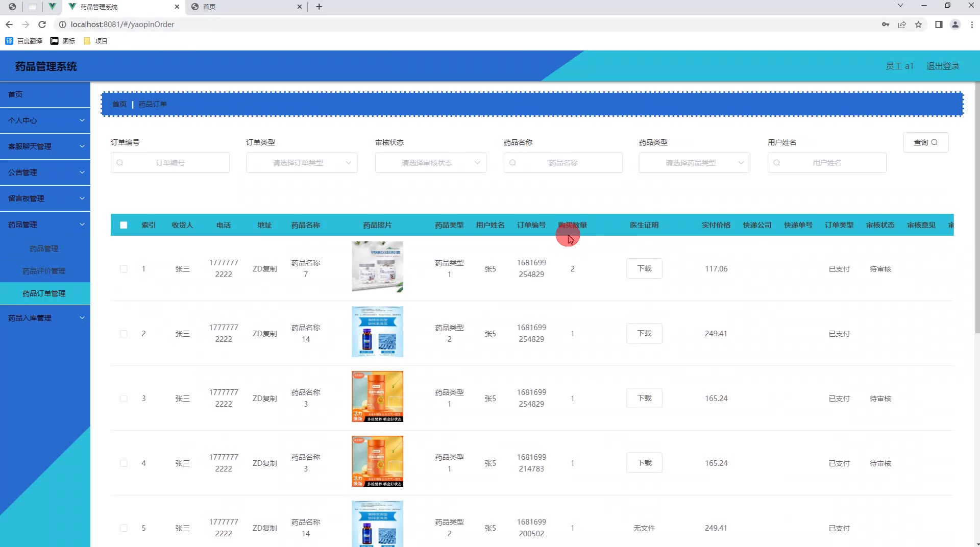Open 药品评价管理 submenu item
This screenshot has height=547, width=980.
click(x=45, y=271)
